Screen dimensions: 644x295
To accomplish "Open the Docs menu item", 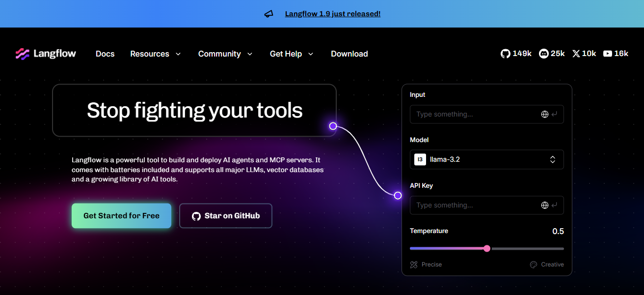I will [x=105, y=54].
